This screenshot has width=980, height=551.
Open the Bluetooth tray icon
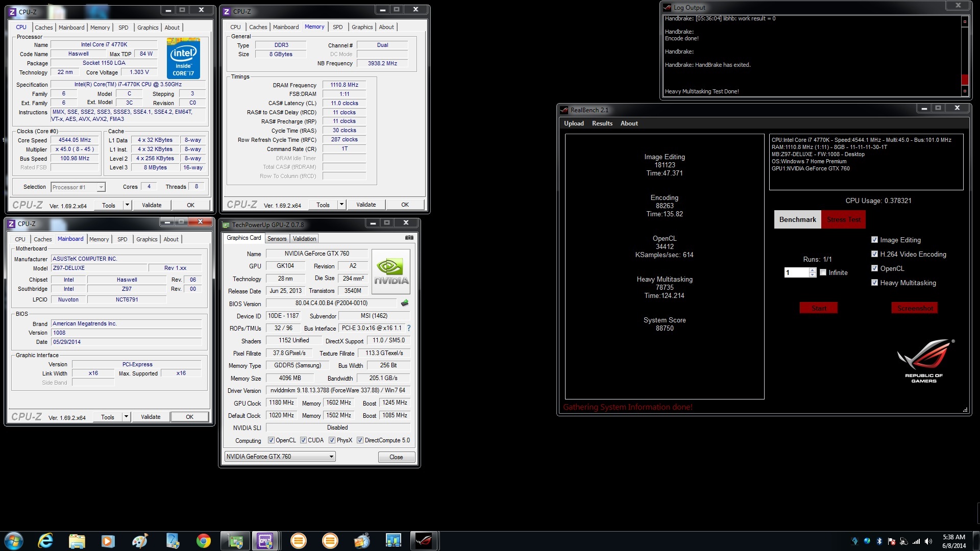point(879,541)
